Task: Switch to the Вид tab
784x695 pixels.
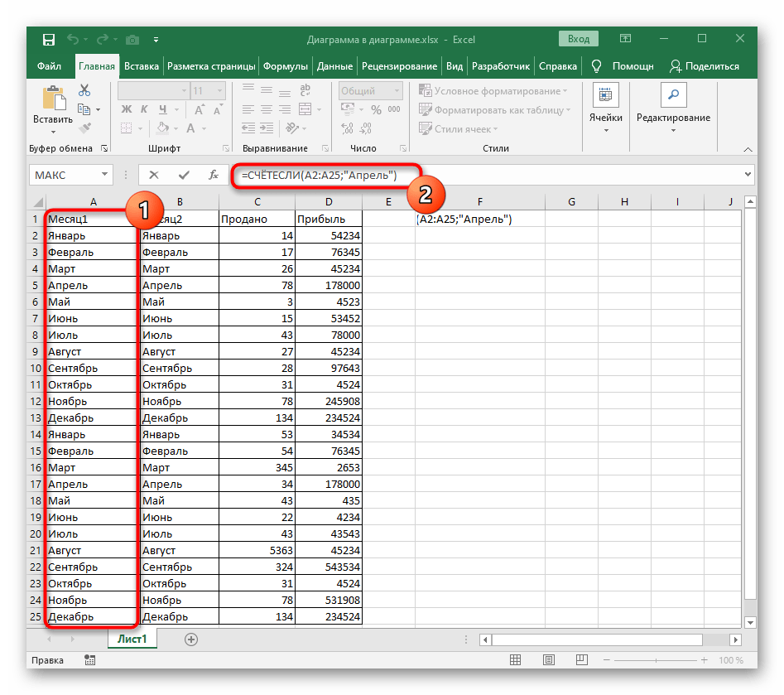Action: pos(455,66)
